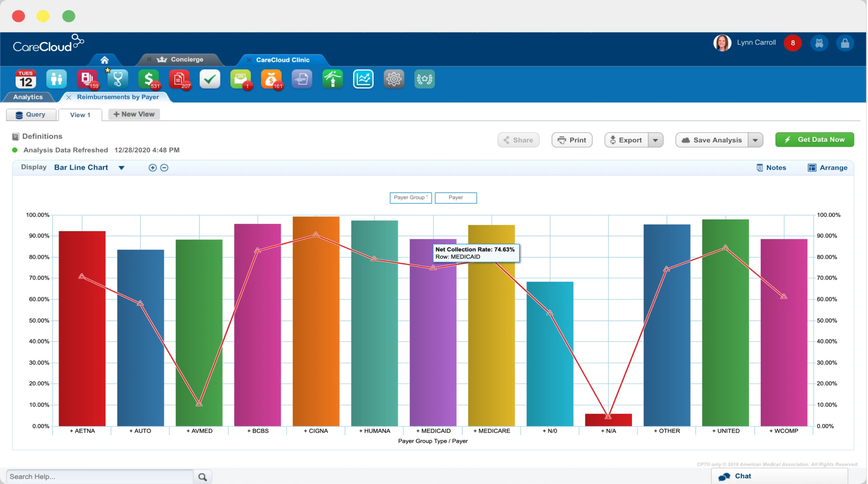Open the green dollar billing icon

pos(148,79)
